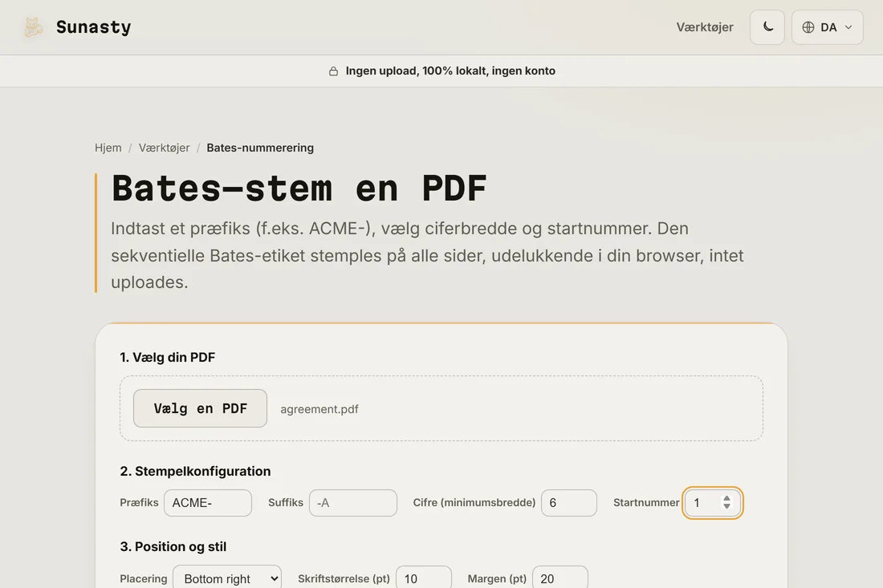The image size is (883, 588).
Task: Click the Ingen upload, 100% lokalt banner text
Action: pyautogui.click(x=450, y=71)
